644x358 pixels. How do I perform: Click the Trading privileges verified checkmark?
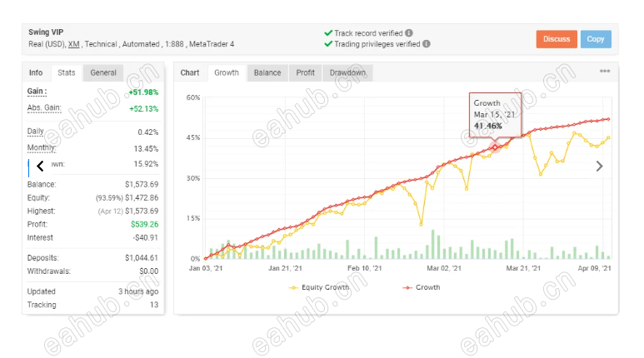pos(328,43)
